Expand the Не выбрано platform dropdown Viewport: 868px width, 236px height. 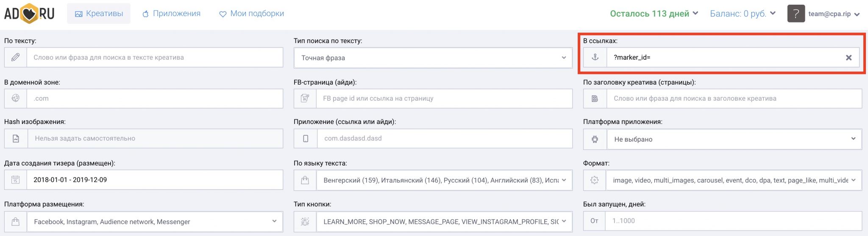click(733, 139)
